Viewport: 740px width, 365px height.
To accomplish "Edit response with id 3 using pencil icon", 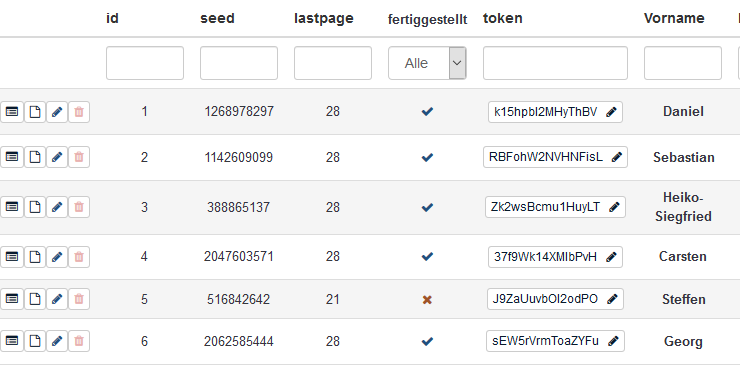I will 57,207.
